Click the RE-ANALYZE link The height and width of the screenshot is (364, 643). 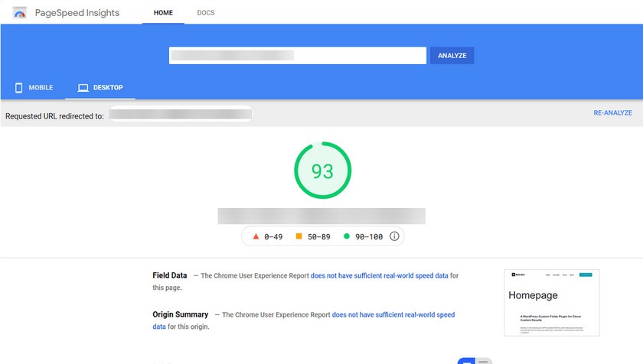coord(612,112)
